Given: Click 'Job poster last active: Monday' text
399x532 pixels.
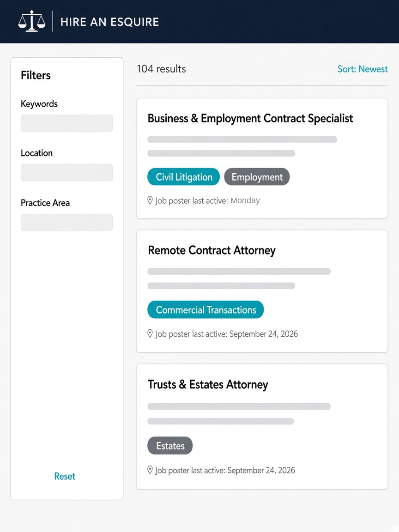Looking at the screenshot, I should pos(208,200).
